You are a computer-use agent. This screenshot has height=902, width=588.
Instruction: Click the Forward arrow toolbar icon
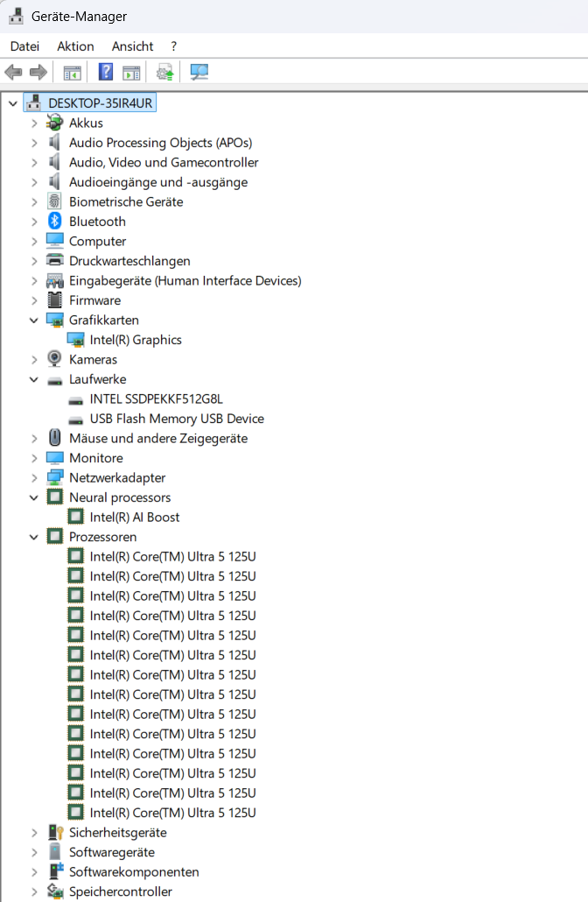[x=38, y=73]
